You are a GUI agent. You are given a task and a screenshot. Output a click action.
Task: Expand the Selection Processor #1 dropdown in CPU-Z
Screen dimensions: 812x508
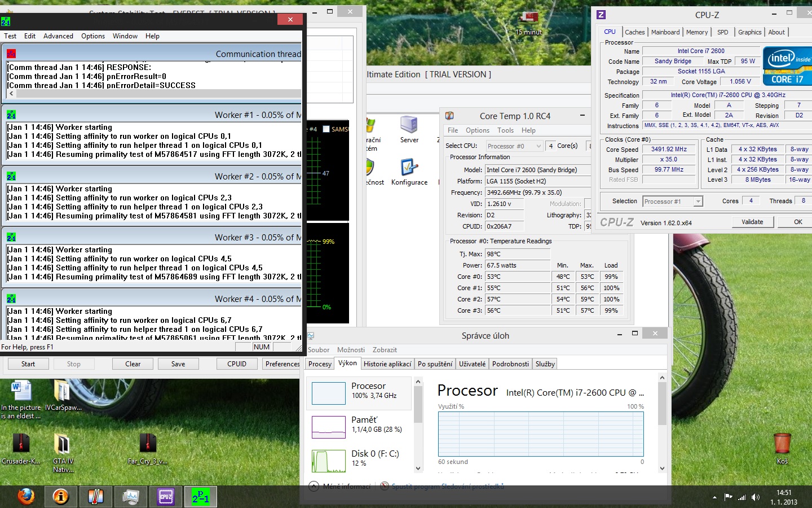coord(698,202)
